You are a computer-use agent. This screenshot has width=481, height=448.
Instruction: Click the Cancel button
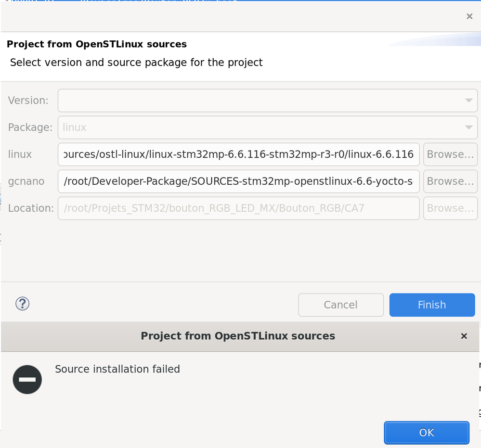[341, 305]
